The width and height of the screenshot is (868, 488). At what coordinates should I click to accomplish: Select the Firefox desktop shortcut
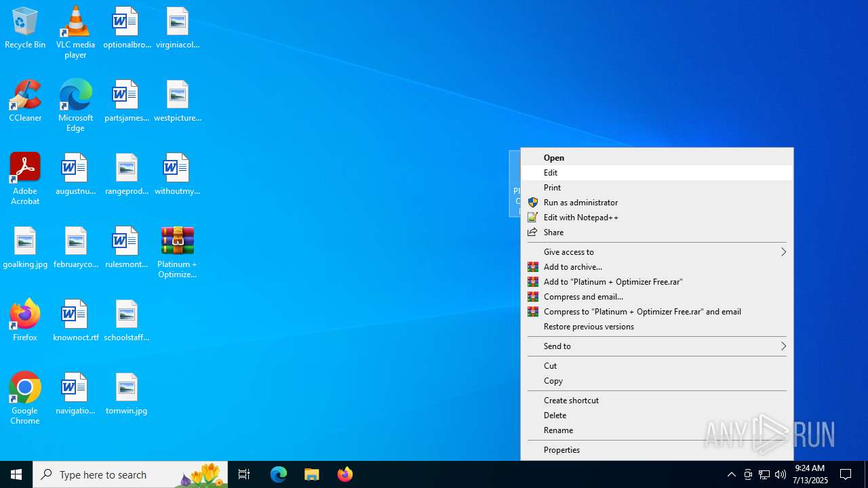pyautogui.click(x=25, y=321)
